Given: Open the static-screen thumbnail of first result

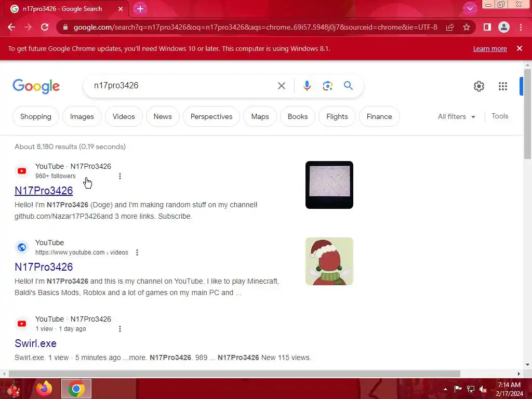Looking at the screenshot, I should tap(329, 185).
